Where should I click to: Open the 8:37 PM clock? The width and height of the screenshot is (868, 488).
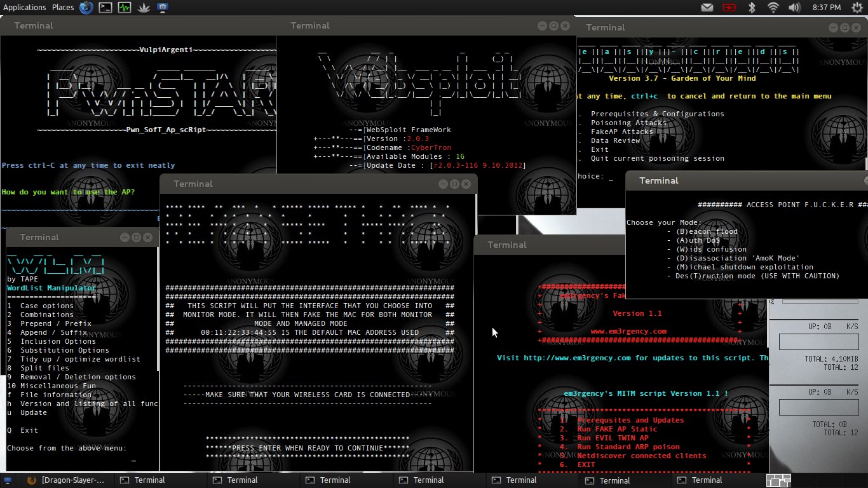click(x=827, y=8)
